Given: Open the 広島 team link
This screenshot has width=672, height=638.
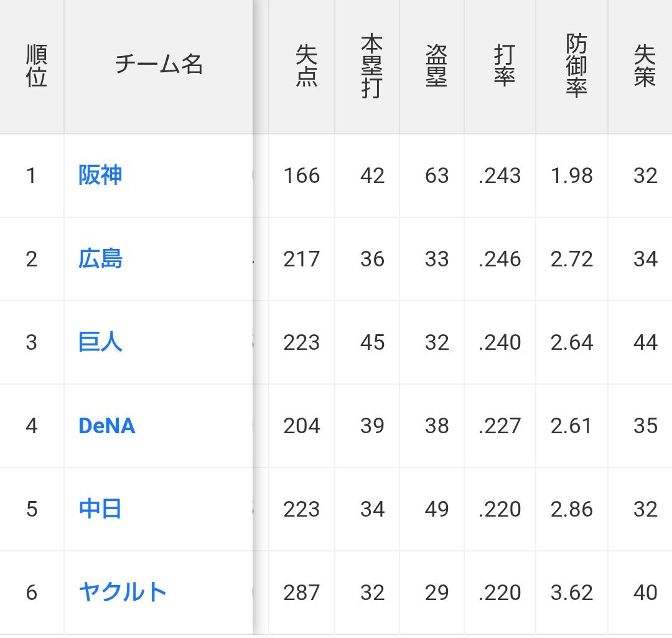Looking at the screenshot, I should tap(100, 258).
